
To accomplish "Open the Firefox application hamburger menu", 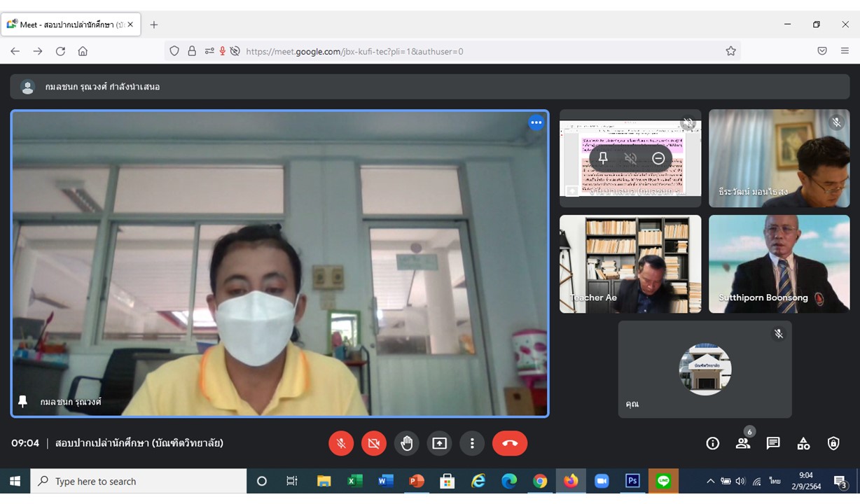I will tap(845, 51).
